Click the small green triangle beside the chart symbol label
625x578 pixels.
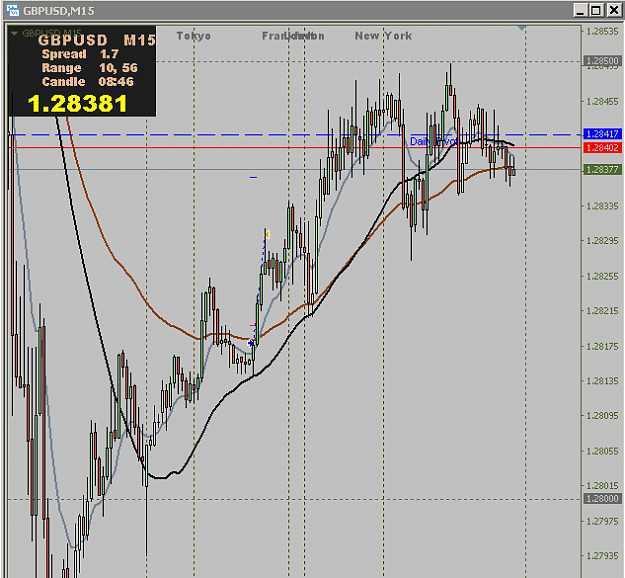[x=14, y=33]
